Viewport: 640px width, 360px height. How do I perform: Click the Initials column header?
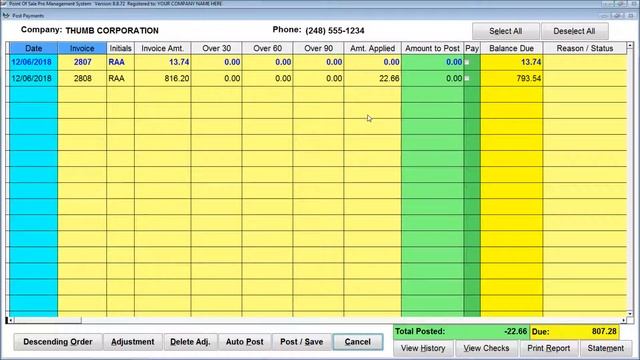point(120,48)
